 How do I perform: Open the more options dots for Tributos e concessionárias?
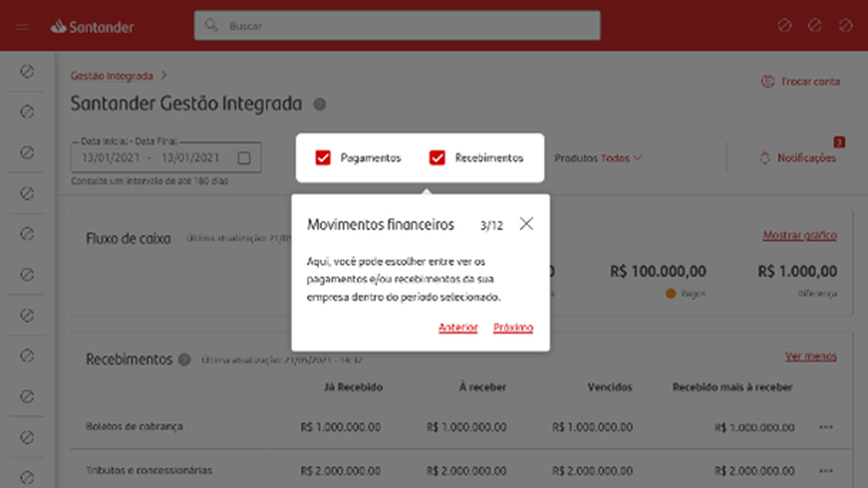(826, 470)
